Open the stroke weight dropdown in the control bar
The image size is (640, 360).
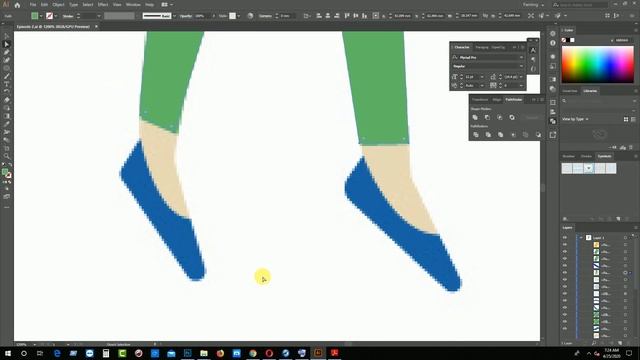coord(98,16)
